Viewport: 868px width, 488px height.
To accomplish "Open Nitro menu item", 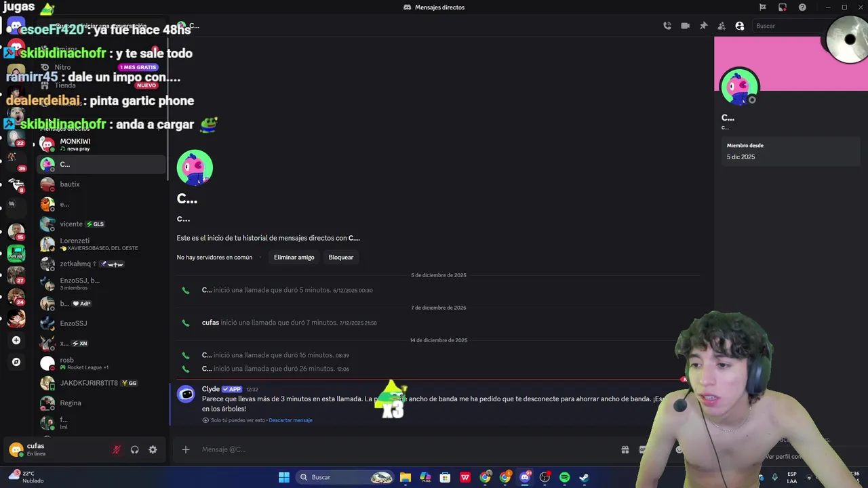I will [x=102, y=67].
